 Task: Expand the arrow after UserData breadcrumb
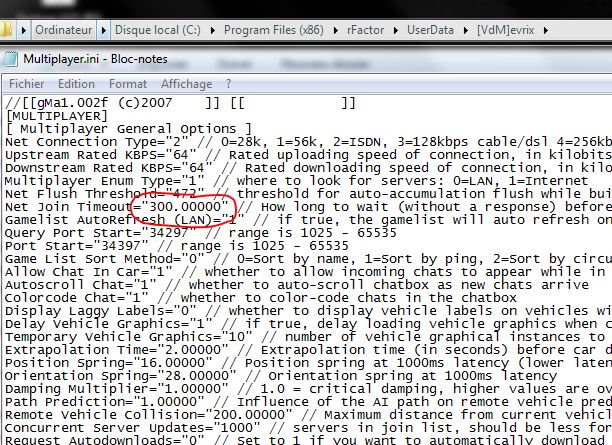coord(466,30)
